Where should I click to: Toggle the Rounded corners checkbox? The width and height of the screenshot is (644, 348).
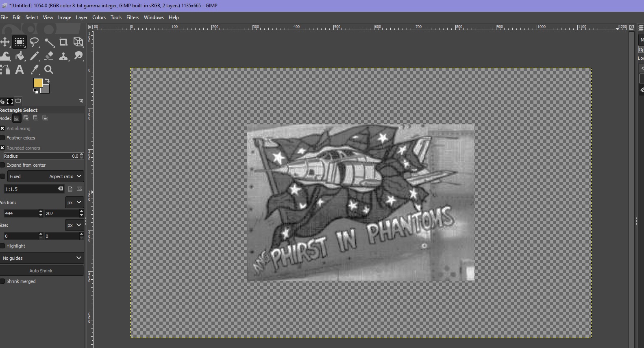click(2, 148)
